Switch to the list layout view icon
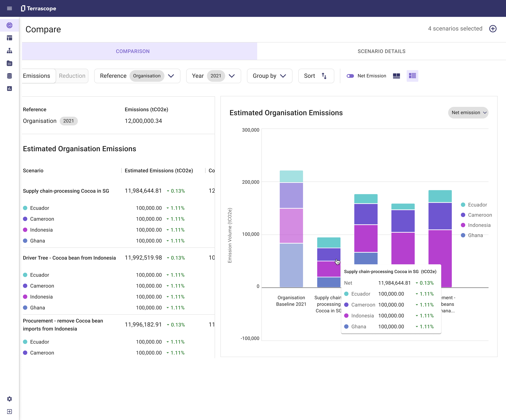Image resolution: width=506 pixels, height=420 pixels. tap(412, 76)
